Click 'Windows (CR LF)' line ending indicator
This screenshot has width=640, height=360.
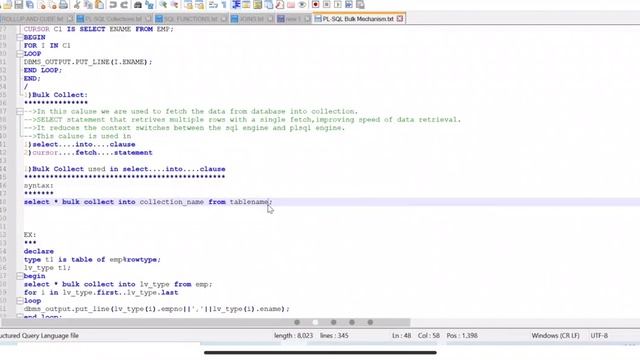pyautogui.click(x=555, y=336)
